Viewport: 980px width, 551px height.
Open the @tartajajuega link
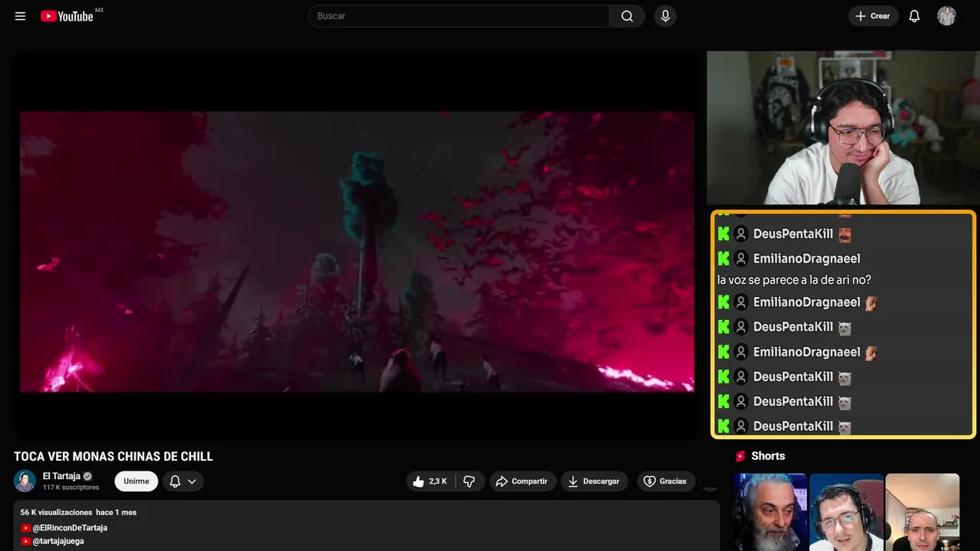[x=58, y=541]
